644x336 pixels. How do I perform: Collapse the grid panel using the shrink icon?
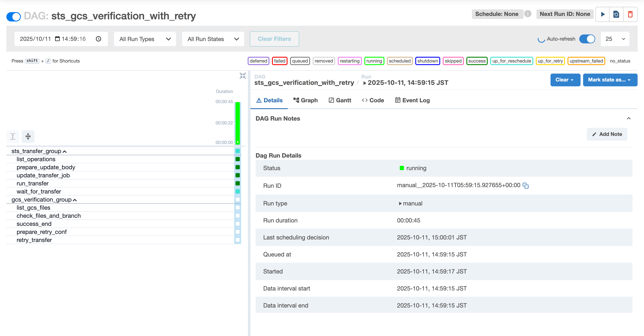point(243,76)
